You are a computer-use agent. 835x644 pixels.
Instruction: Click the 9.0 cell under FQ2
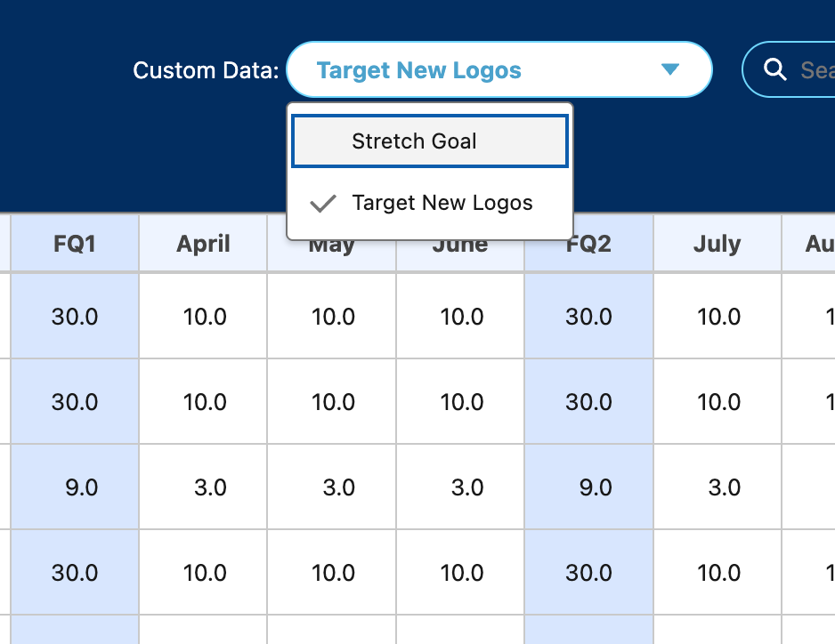pyautogui.click(x=588, y=487)
